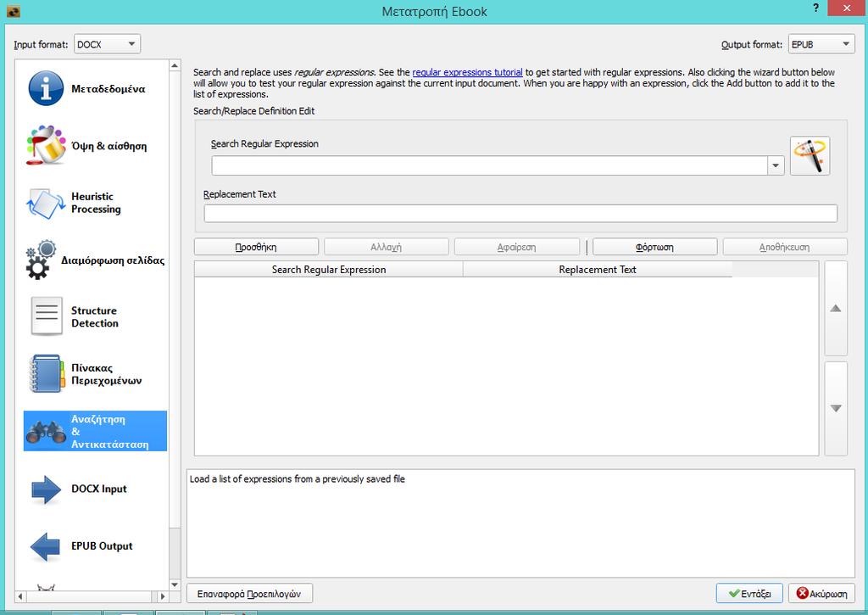
Task: Select the Όψη & αίσθηση paint bucket icon
Action: pos(46,145)
